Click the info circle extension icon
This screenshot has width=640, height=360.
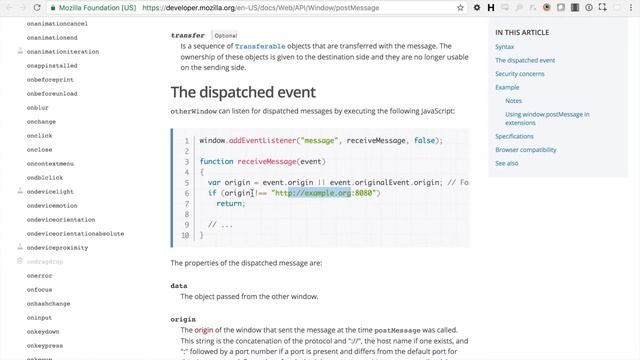coord(589,7)
